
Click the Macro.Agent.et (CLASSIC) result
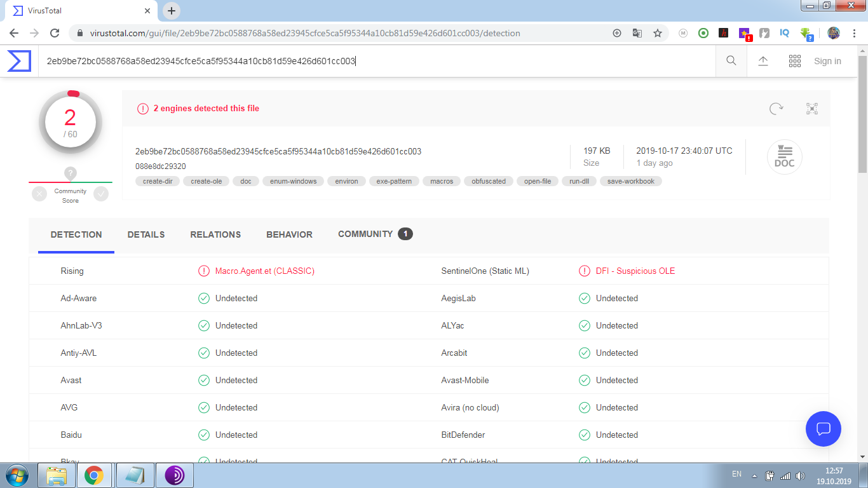click(x=265, y=271)
